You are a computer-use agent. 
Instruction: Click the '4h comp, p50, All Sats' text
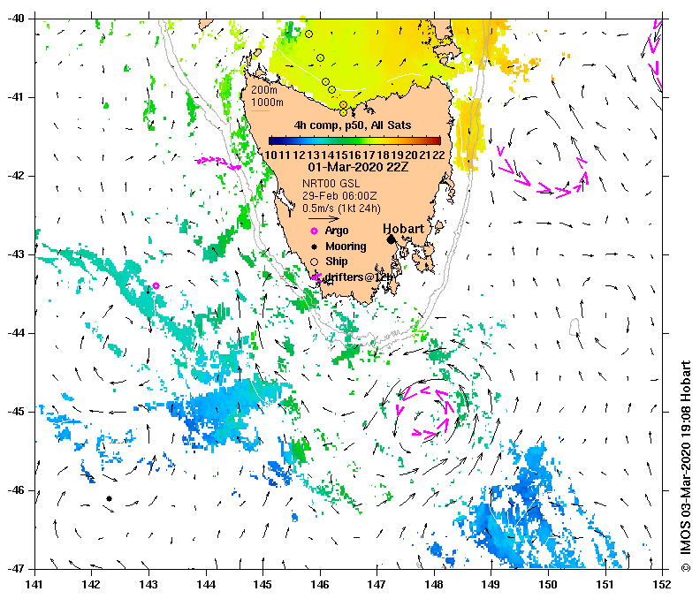[x=353, y=125]
